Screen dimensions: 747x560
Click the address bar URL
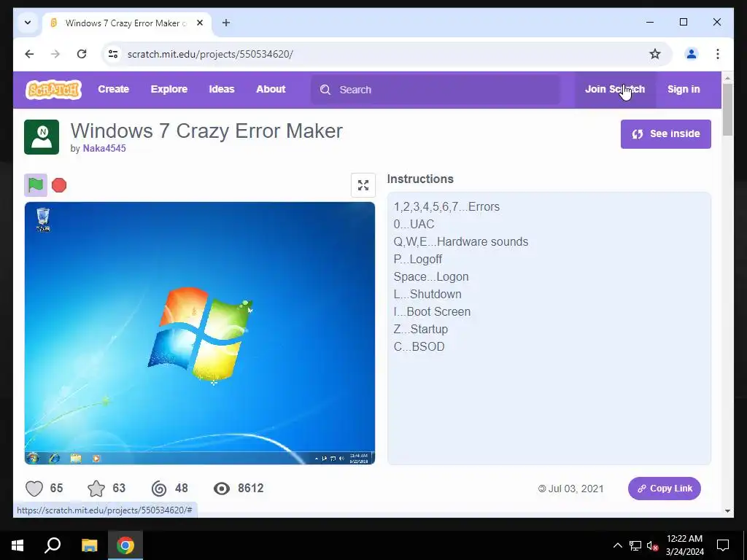point(210,54)
